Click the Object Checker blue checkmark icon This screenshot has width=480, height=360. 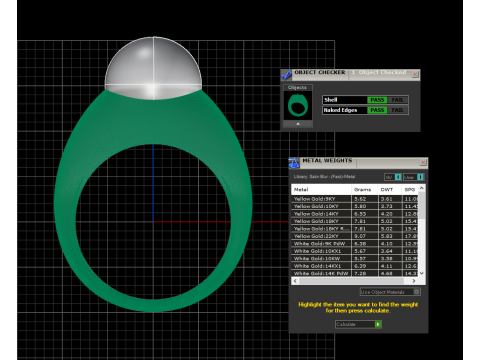pyautogui.click(x=286, y=75)
